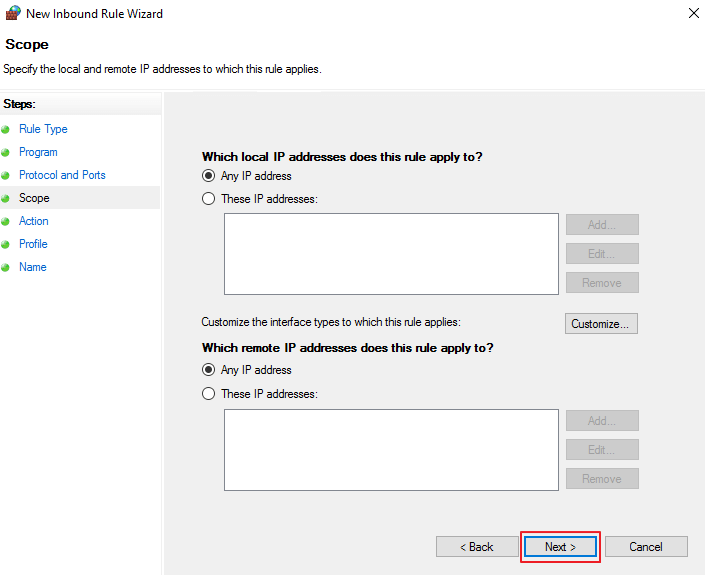Click the Steps: header label
Screen dimensions: 705x575
pos(19,104)
